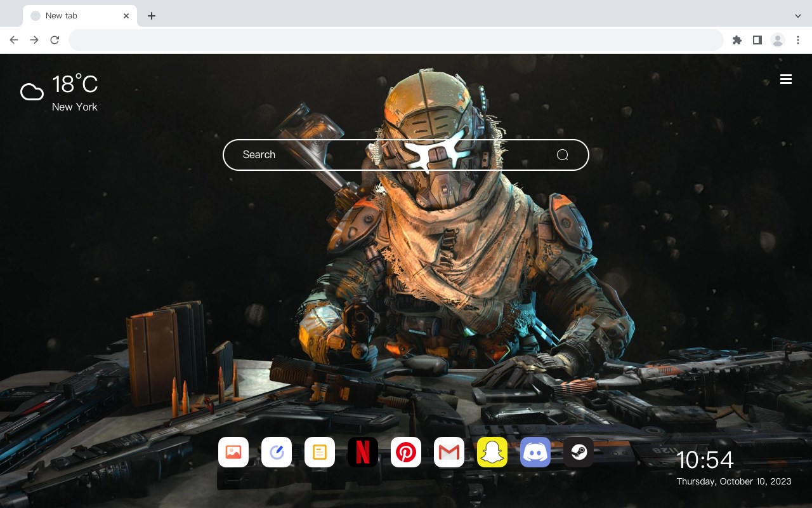Click the cloud weather icon
Image resolution: width=812 pixels, height=508 pixels.
coord(32,93)
